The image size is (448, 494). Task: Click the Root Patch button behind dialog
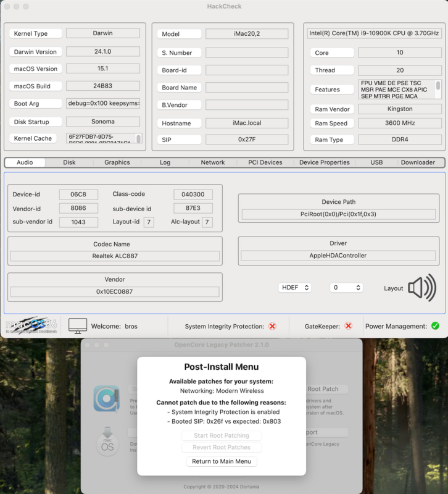click(x=327, y=389)
